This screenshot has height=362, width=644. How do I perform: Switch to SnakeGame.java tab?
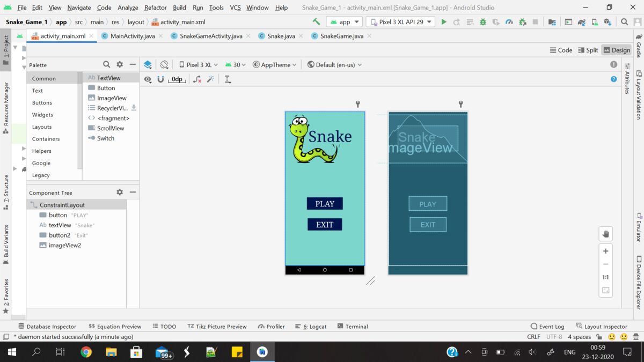pyautogui.click(x=341, y=36)
